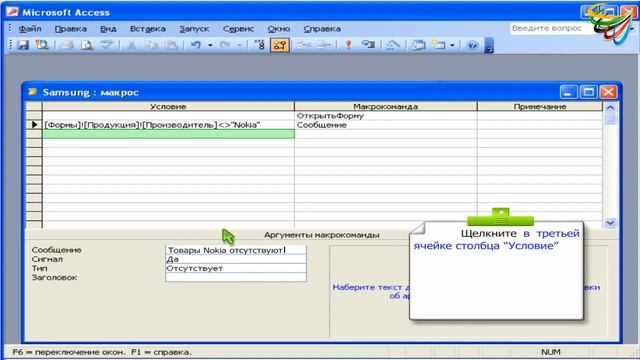The image size is (640, 360).
Task: Click the Delete Rows toolbar icon
Action: click(324, 45)
